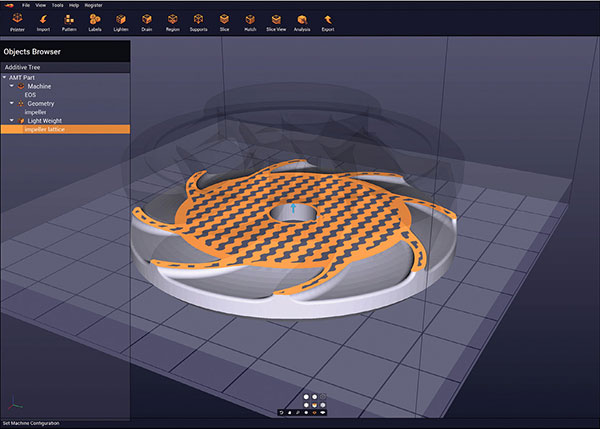Select the highlighted impeller lattice row
The height and width of the screenshot is (429, 600).
[x=65, y=129]
